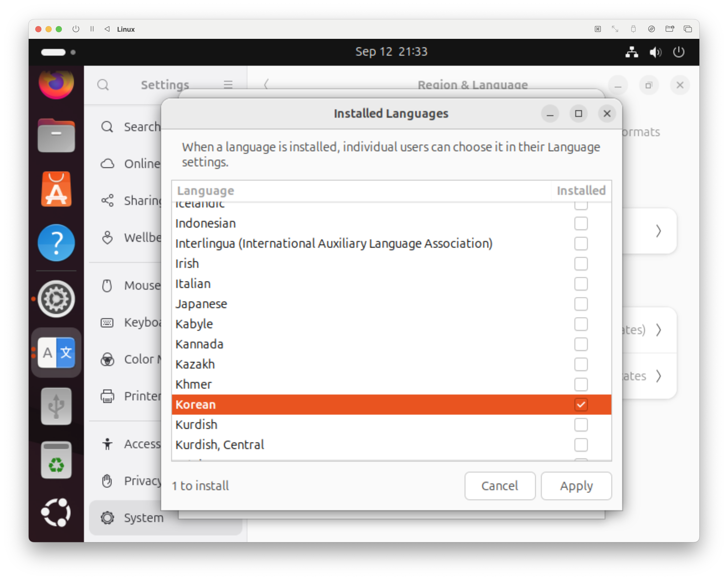The width and height of the screenshot is (728, 580).
Task: Open Language Support icon in dock
Action: point(56,352)
